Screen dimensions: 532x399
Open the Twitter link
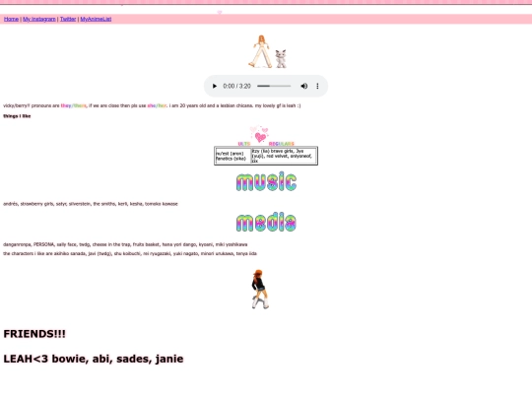point(68,19)
